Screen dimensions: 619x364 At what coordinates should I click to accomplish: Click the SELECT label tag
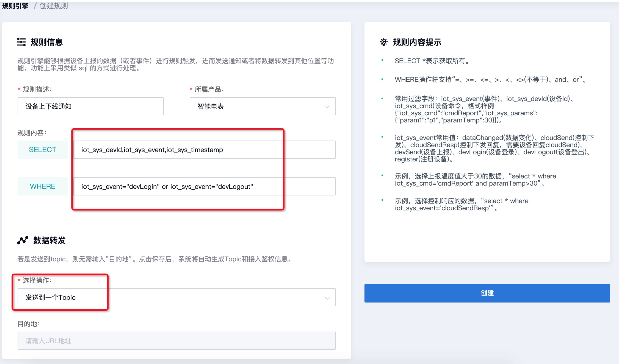43,150
